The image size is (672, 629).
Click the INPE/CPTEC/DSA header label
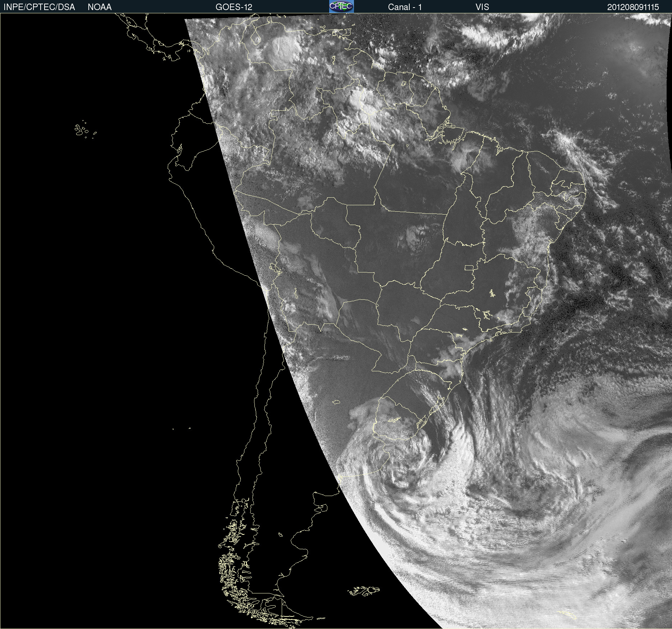coord(39,7)
